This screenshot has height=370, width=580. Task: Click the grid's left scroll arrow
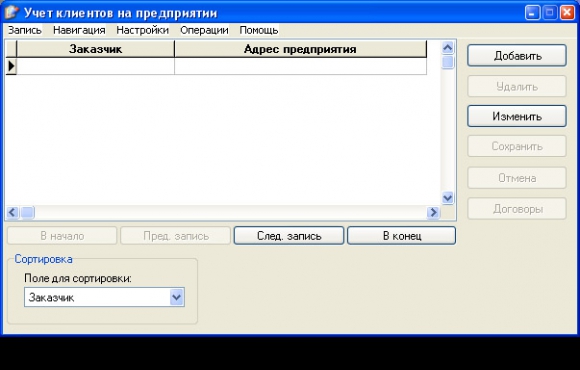tap(12, 212)
